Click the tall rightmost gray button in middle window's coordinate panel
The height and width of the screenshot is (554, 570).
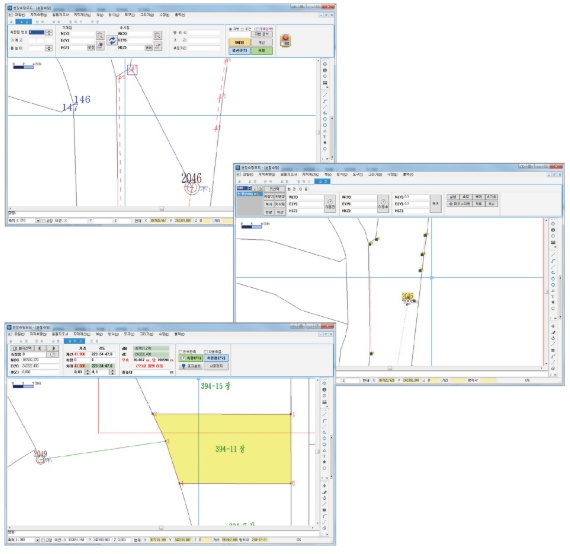(x=435, y=204)
